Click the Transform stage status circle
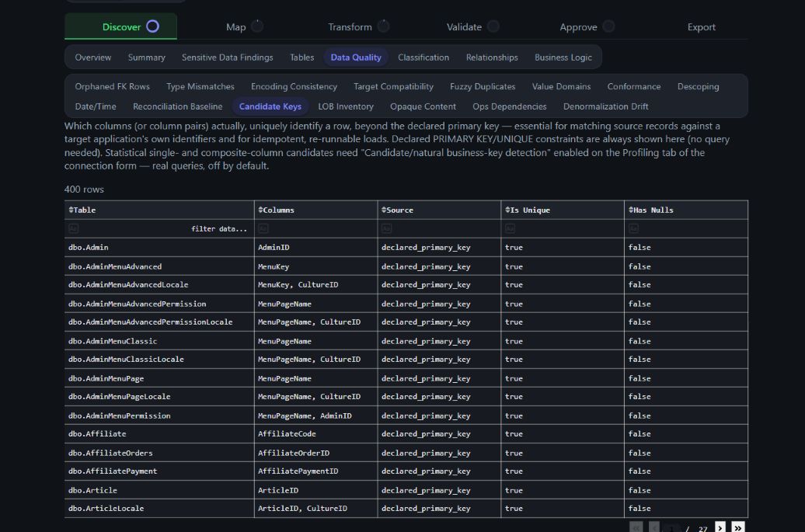The image size is (805, 532). tap(383, 26)
